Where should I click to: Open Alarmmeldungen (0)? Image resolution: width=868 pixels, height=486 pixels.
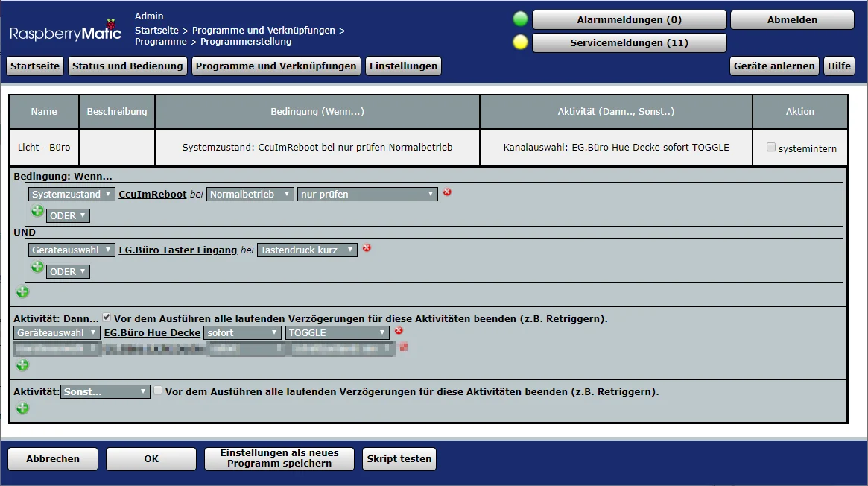point(630,19)
